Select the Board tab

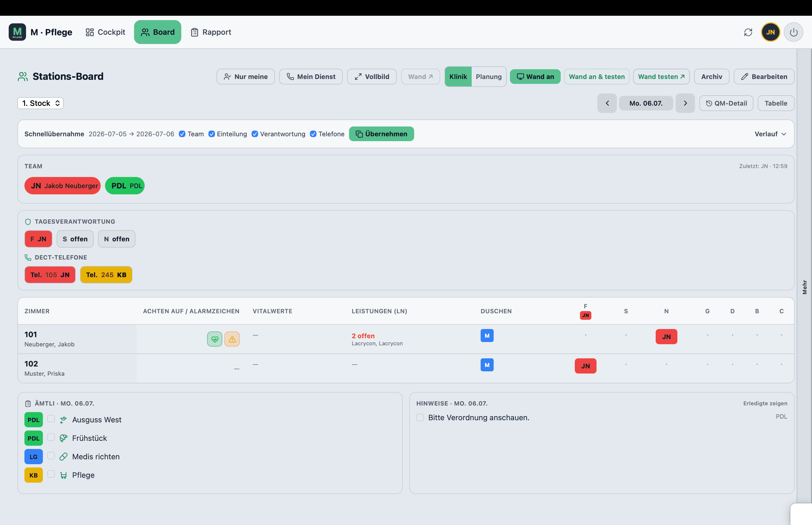pyautogui.click(x=157, y=32)
